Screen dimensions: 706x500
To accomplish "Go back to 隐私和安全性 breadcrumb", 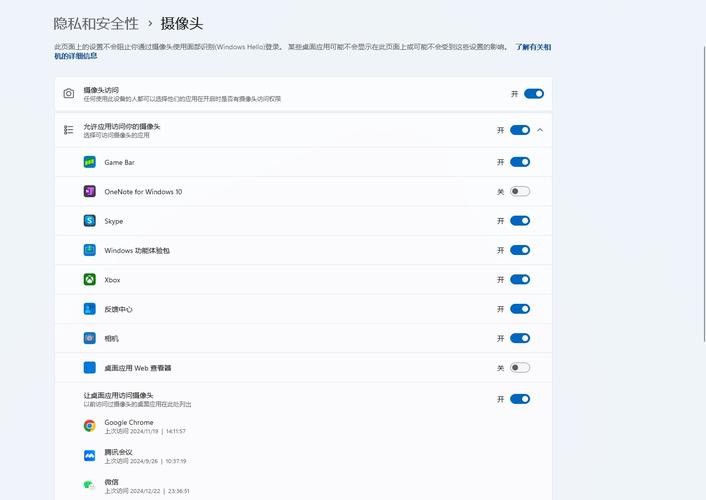I will click(96, 23).
